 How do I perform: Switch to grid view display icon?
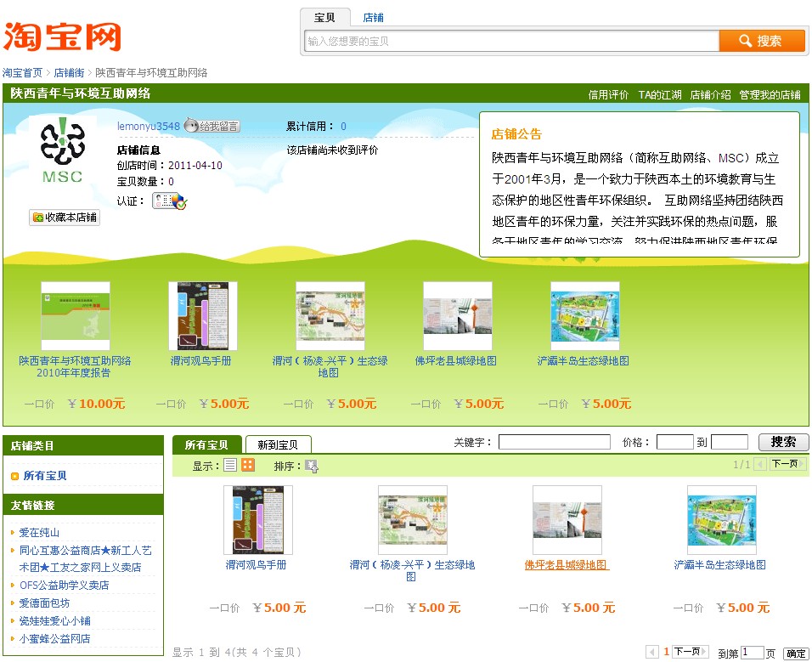[248, 465]
